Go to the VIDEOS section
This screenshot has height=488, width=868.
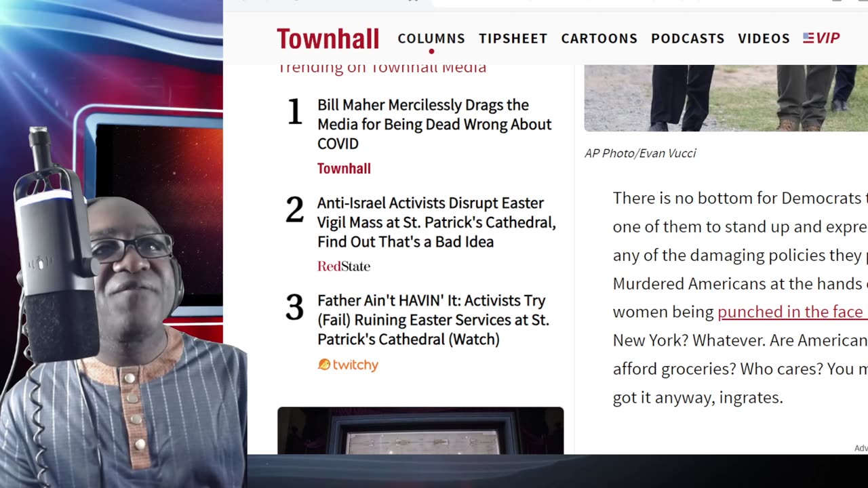point(764,39)
